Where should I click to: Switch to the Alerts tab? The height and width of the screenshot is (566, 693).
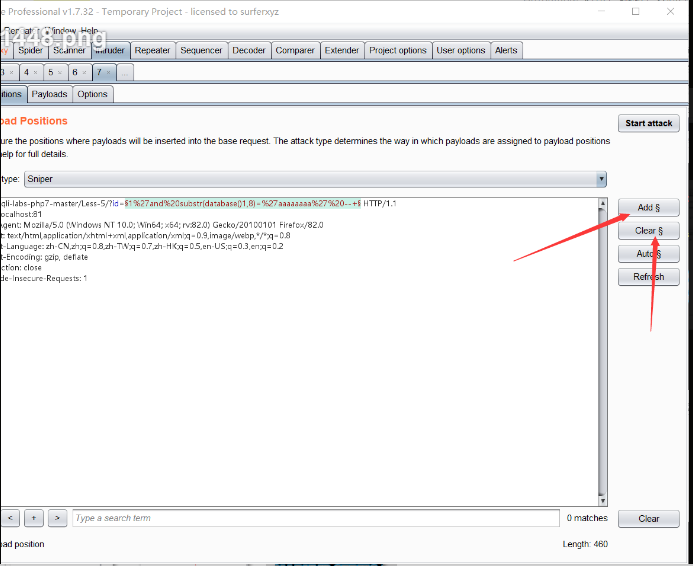(506, 50)
